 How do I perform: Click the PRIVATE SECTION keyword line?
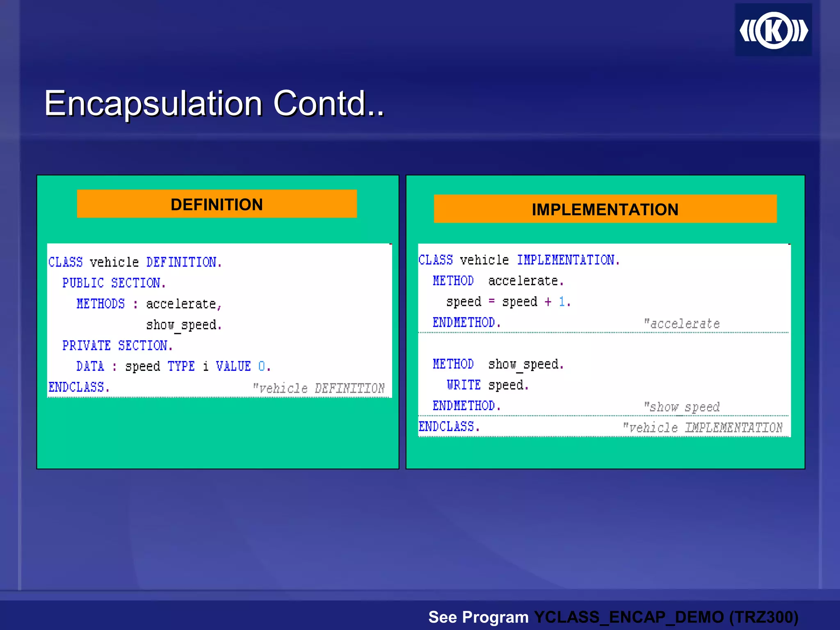pyautogui.click(x=117, y=345)
